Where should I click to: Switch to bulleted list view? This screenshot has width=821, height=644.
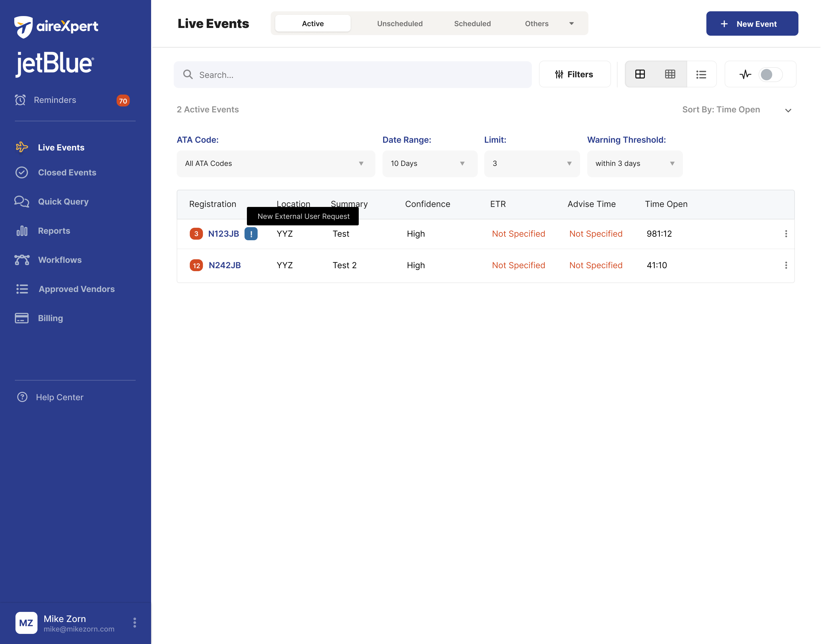pos(701,74)
